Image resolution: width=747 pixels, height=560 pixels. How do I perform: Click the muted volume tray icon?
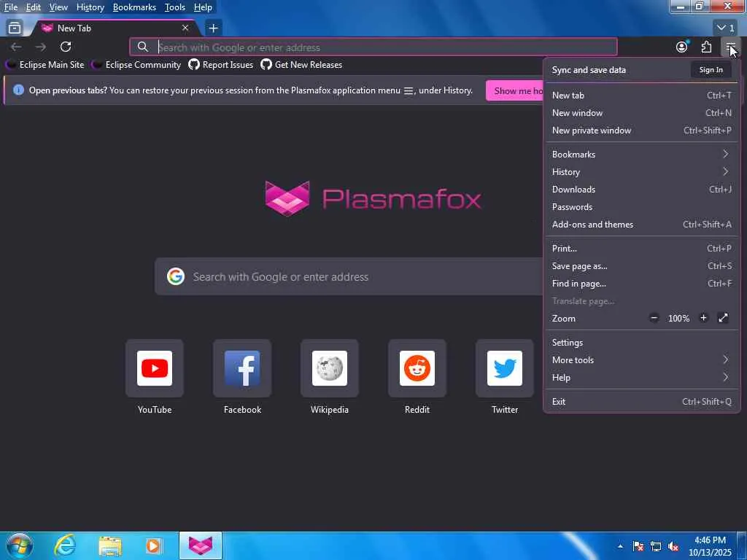click(673, 546)
